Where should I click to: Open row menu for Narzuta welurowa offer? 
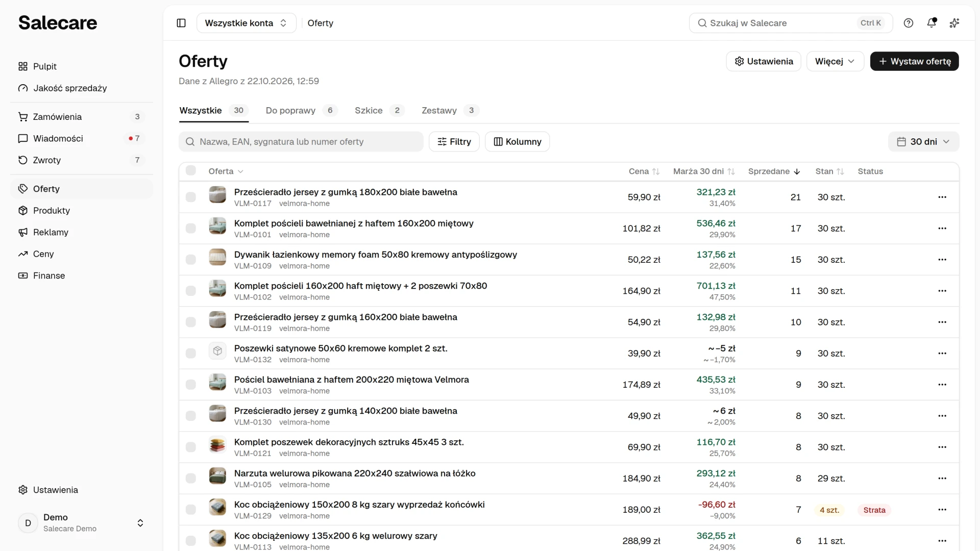[x=942, y=479]
